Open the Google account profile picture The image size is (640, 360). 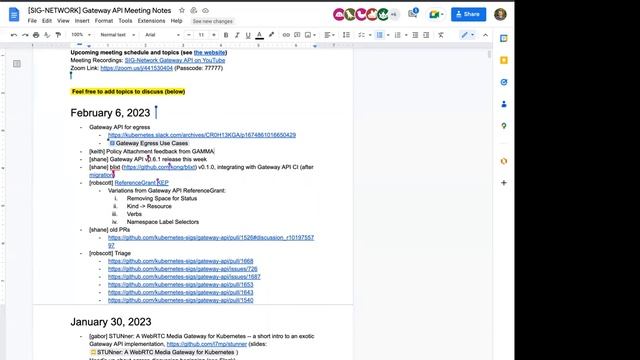click(x=500, y=14)
